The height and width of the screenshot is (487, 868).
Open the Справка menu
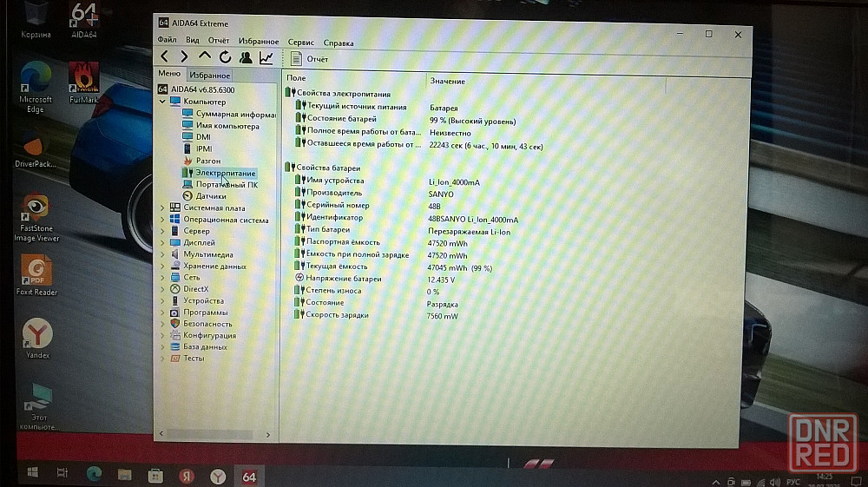coord(339,43)
